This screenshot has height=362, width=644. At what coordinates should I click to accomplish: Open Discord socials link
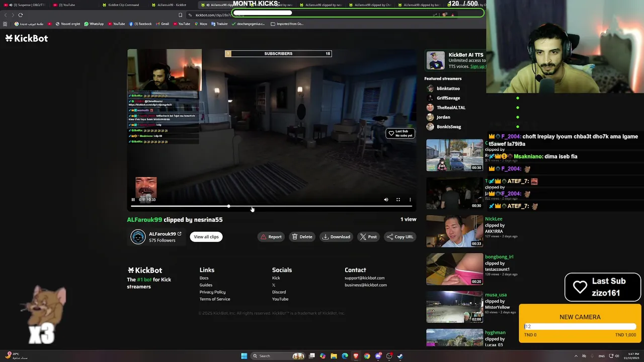tap(279, 292)
